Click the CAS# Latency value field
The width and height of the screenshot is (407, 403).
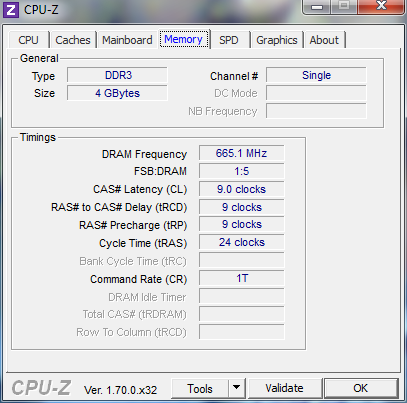point(241,189)
